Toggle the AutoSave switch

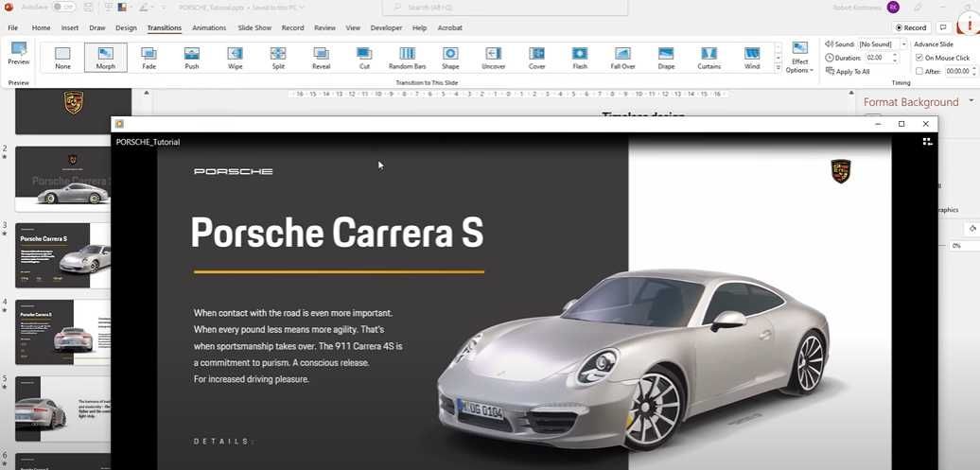click(x=63, y=8)
